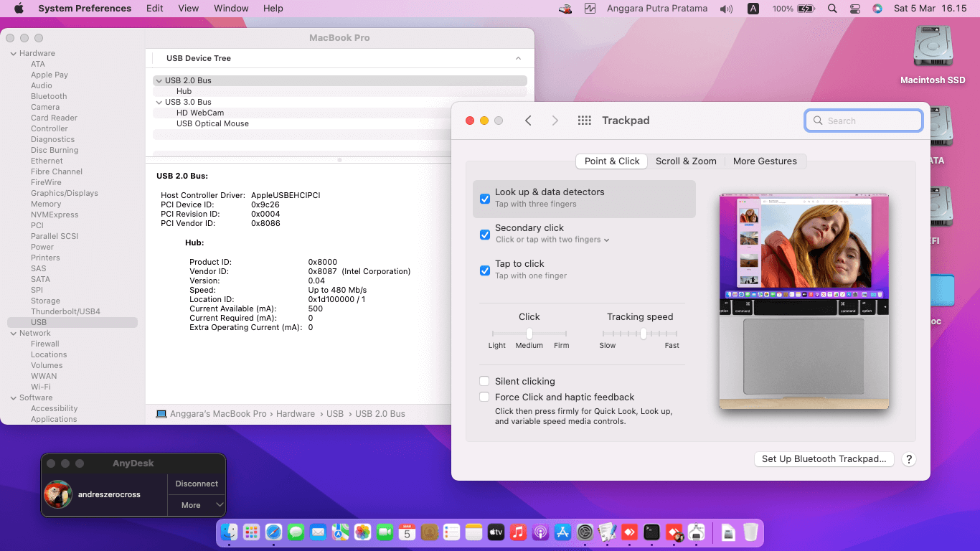Open Reminders app in the Dock
This screenshot has height=551, width=980.
coord(451,532)
